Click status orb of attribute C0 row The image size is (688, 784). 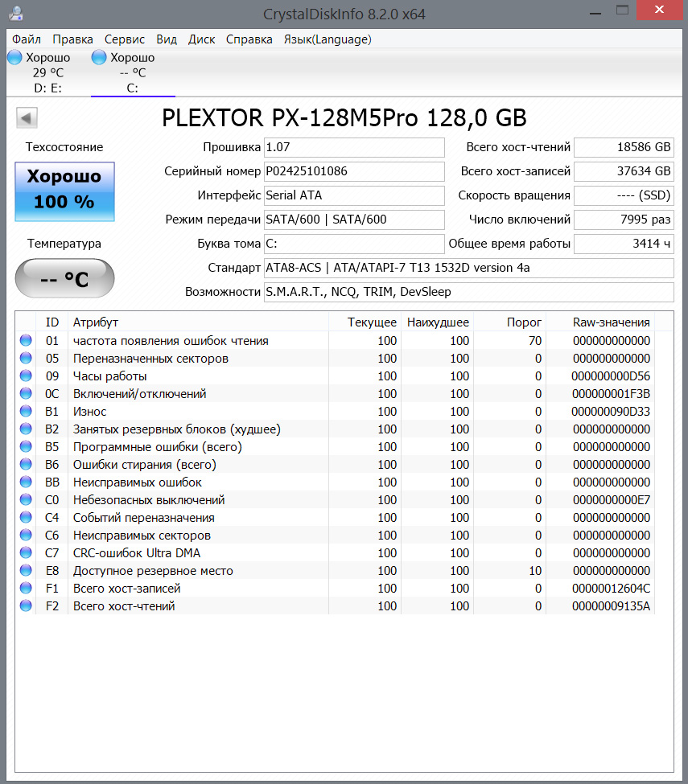[x=26, y=499]
